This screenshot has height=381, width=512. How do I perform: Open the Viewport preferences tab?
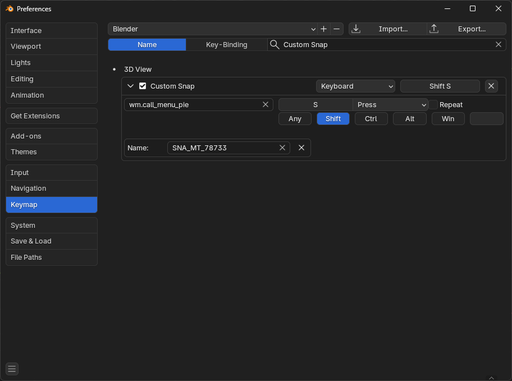52,47
